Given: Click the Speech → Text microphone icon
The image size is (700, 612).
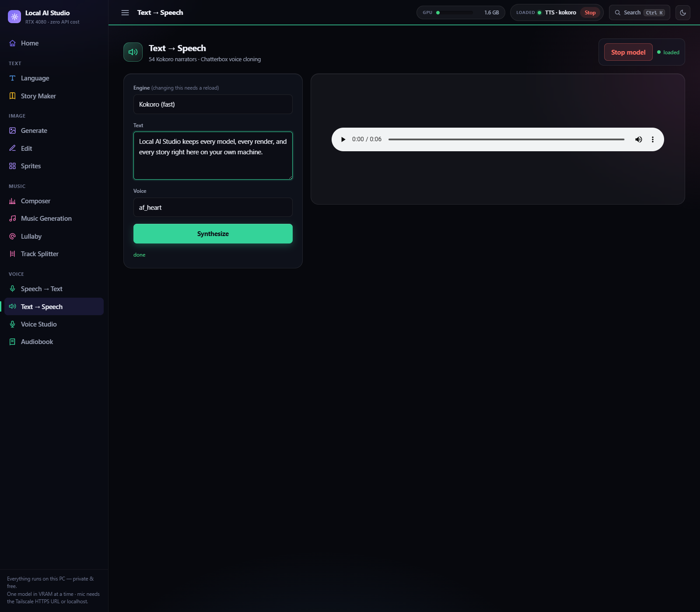Looking at the screenshot, I should 13,289.
